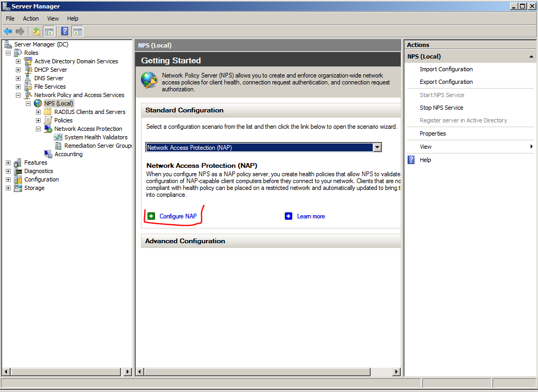
Task: Select Export Configuration action
Action: pos(446,82)
